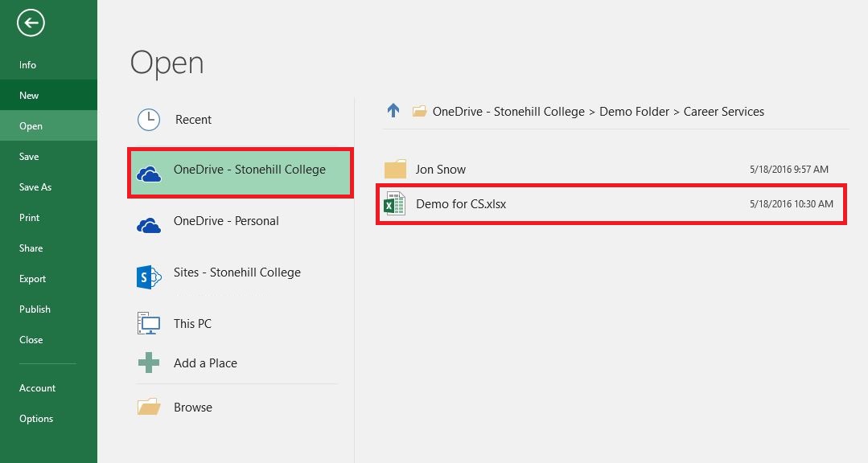Select OneDrive - Personal location
Screen dimensions: 868x463
pyautogui.click(x=226, y=221)
